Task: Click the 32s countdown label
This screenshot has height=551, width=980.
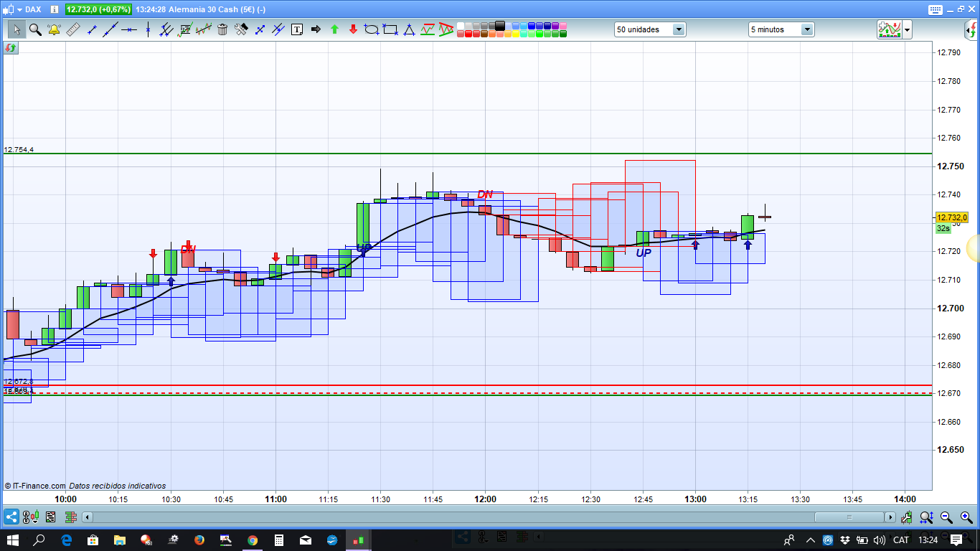Action: pyautogui.click(x=943, y=228)
